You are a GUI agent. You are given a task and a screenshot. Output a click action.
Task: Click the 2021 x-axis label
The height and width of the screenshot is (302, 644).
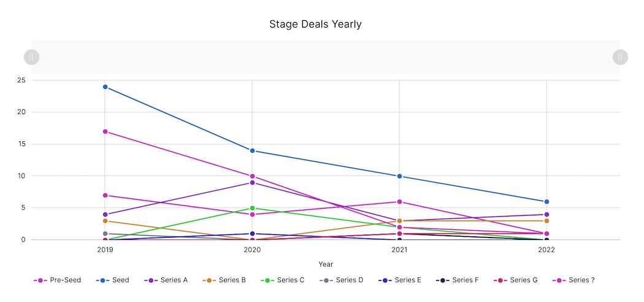point(399,250)
